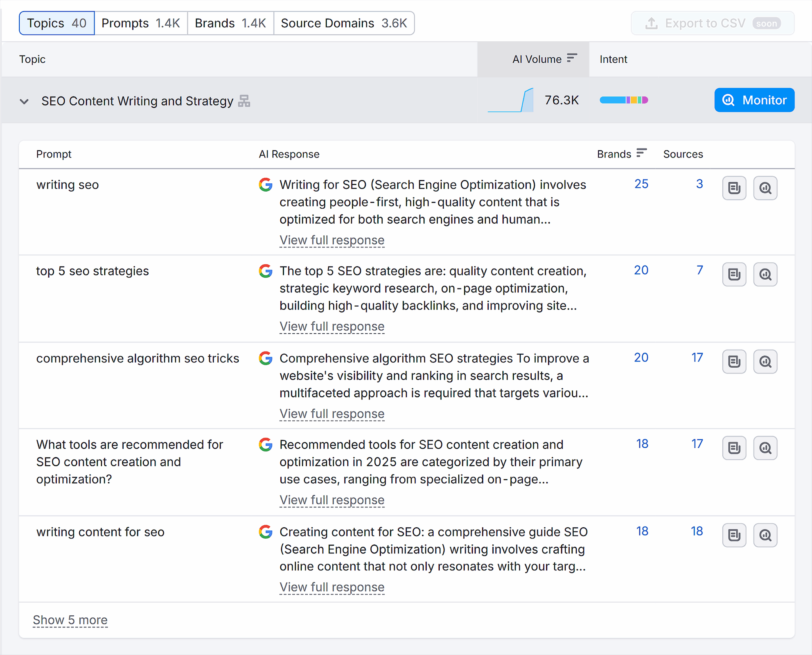
Task: Collapse the SEO Content Writing and Strategy topic
Action: tap(24, 101)
